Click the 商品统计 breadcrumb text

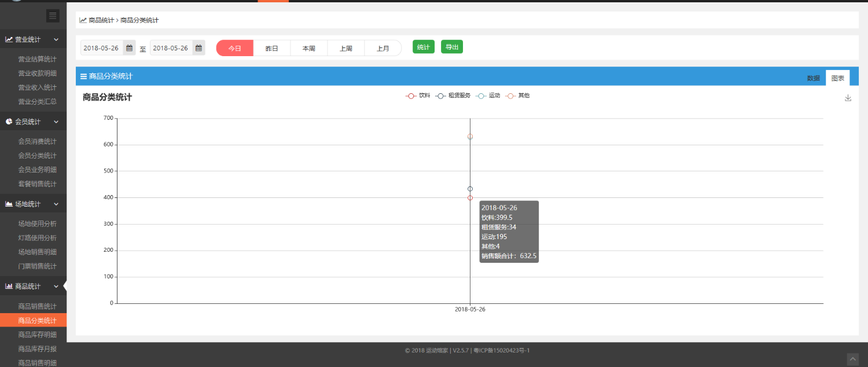[x=101, y=20]
